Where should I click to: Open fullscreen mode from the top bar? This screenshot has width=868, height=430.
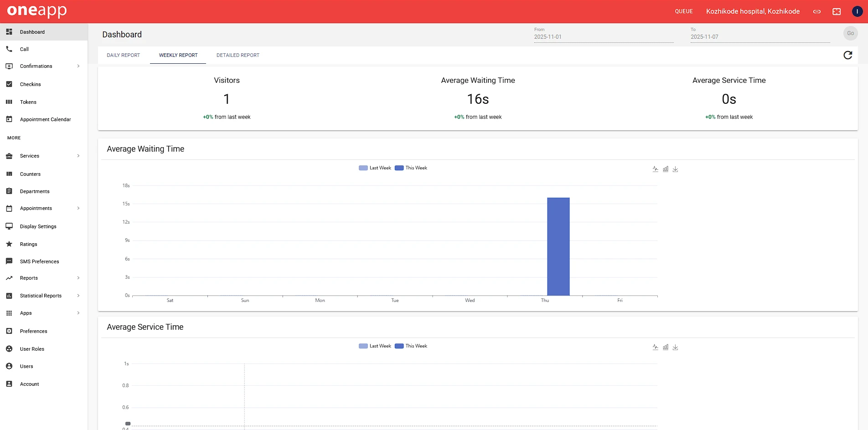837,11
